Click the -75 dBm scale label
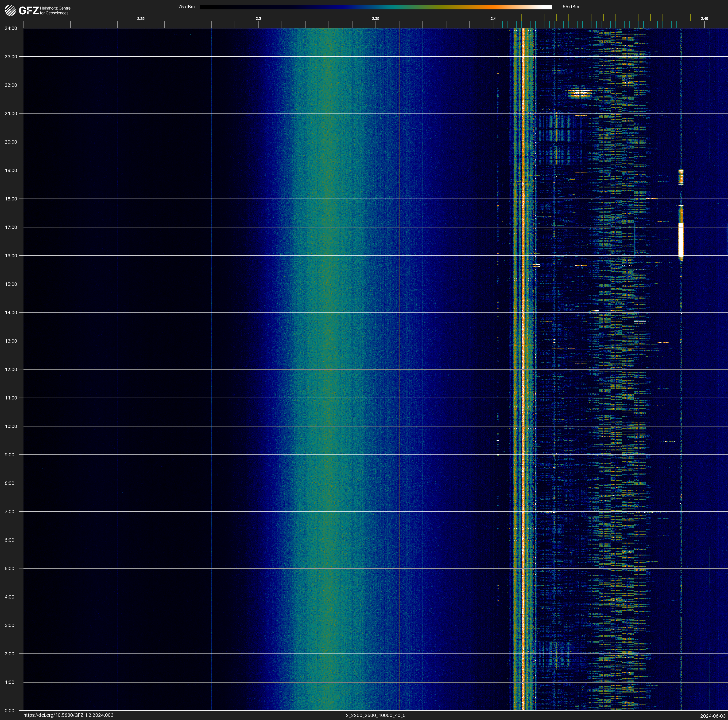This screenshot has height=720, width=728. (x=185, y=7)
